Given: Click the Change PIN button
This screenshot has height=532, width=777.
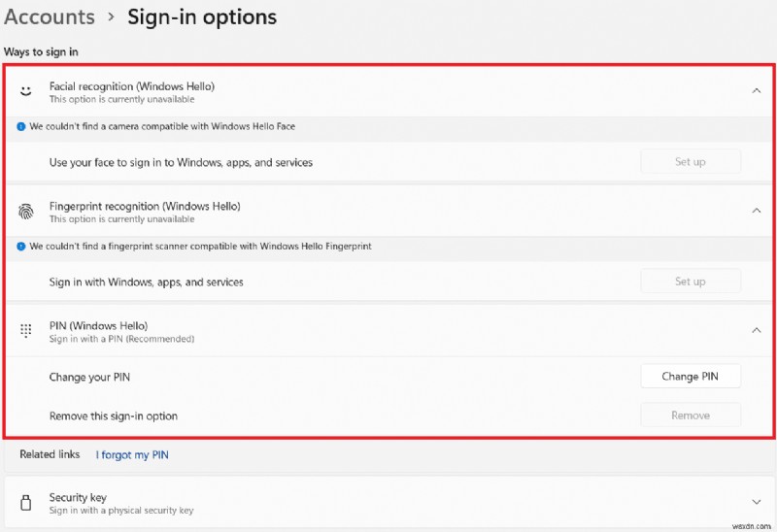Looking at the screenshot, I should tap(690, 377).
